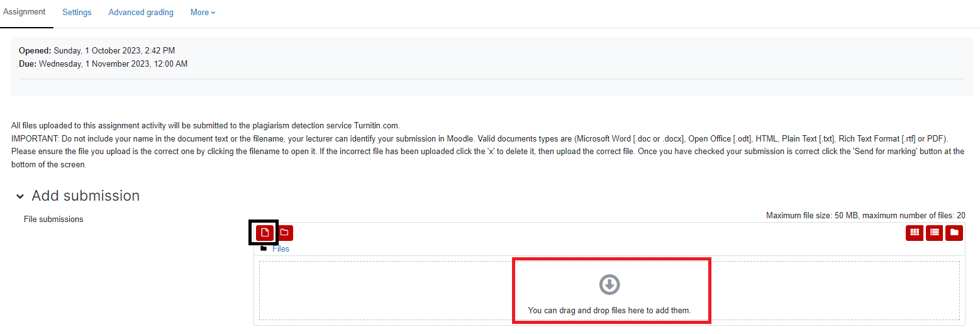Image resolution: width=980 pixels, height=334 pixels.
Task: Click the Opened date line
Action: pyautogui.click(x=97, y=50)
